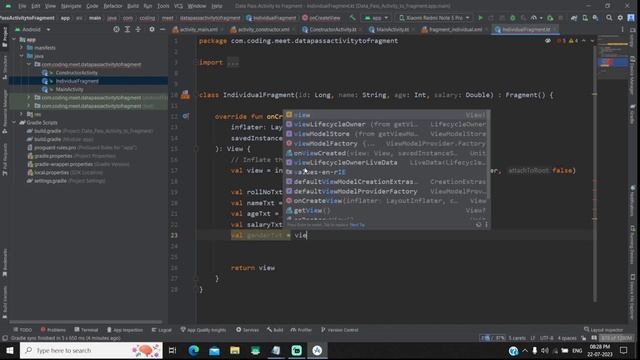640x360 pixels.
Task: Open Layout Inspector in bottom bar
Action: (603, 330)
